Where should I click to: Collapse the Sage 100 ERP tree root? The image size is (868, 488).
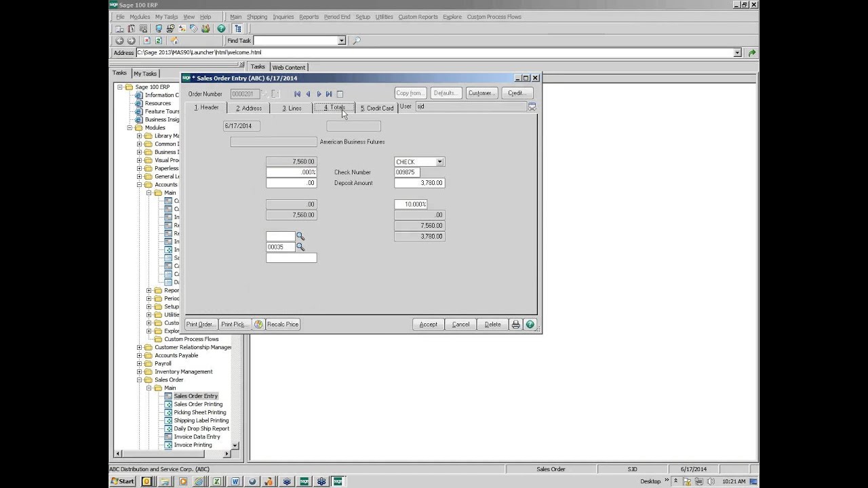pyautogui.click(x=120, y=87)
